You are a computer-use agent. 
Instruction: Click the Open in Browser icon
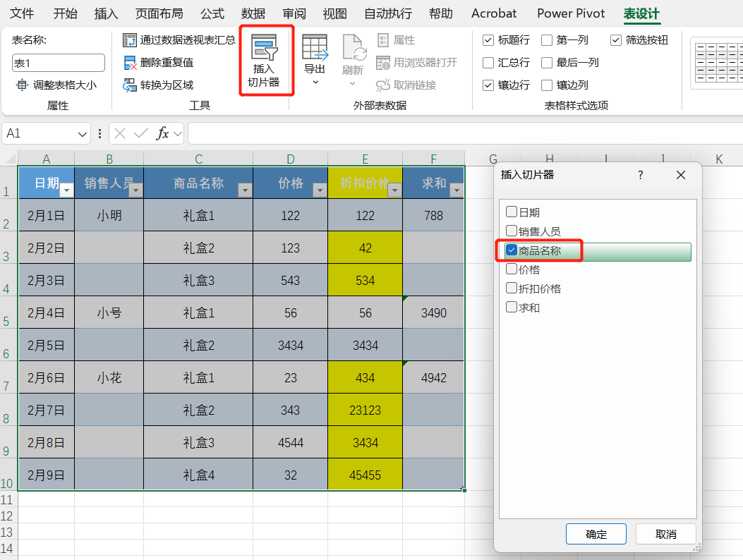(383, 63)
